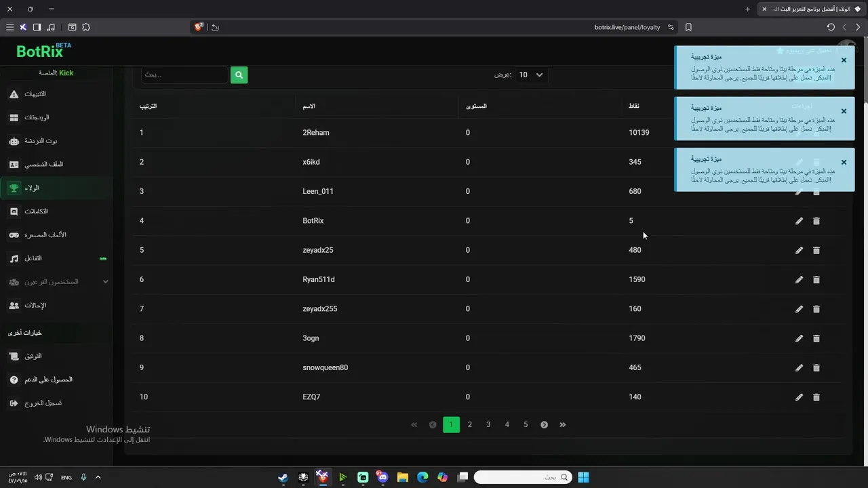Viewport: 868px width, 488px height.
Task: Reload the botrix.live page
Action: [x=831, y=27]
